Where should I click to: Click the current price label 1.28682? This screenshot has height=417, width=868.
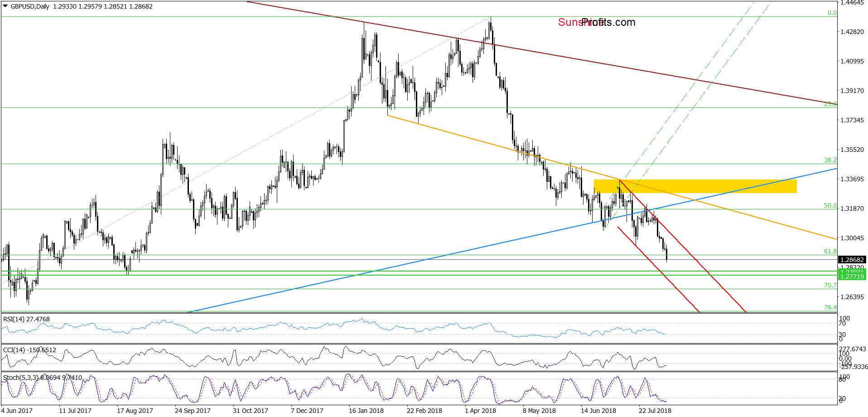852,260
